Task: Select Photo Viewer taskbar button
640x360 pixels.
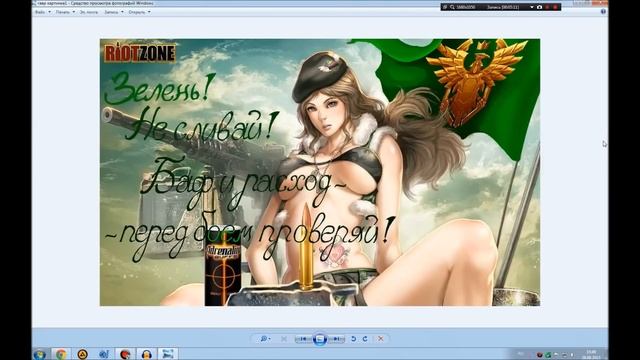Action: coord(168,354)
